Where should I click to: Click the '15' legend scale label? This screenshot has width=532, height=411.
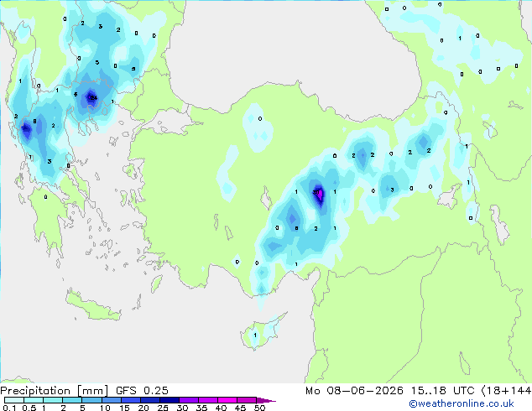(x=124, y=408)
